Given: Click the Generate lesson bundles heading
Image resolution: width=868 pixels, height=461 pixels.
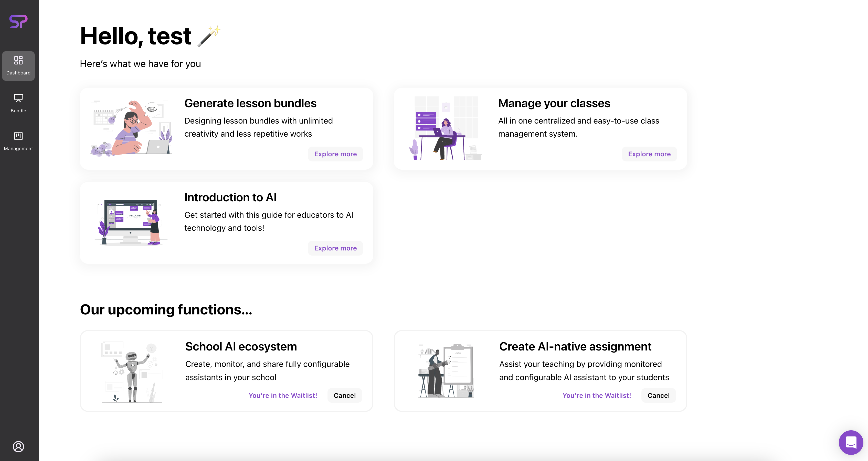Looking at the screenshot, I should click(250, 103).
